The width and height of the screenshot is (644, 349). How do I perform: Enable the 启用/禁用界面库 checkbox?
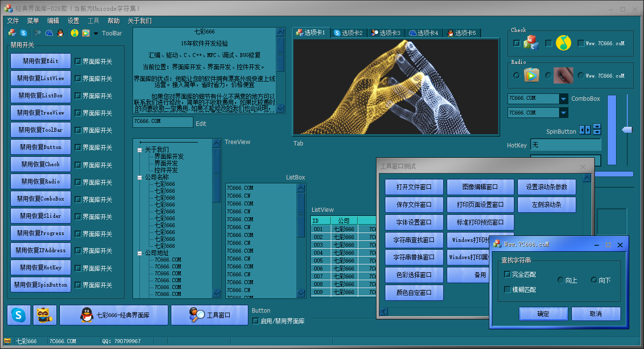pos(255,321)
